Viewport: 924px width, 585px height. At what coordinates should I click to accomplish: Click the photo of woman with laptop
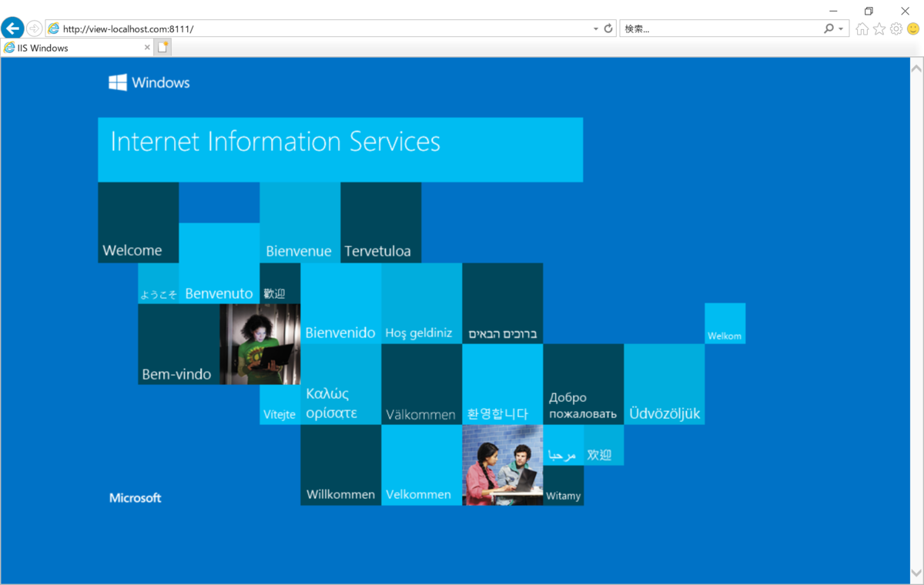point(259,344)
